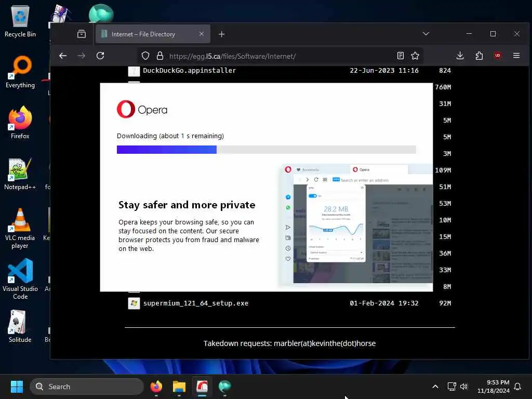This screenshot has width=532, height=399.
Task: Open the tracking protection shield icon
Action: pos(145,56)
